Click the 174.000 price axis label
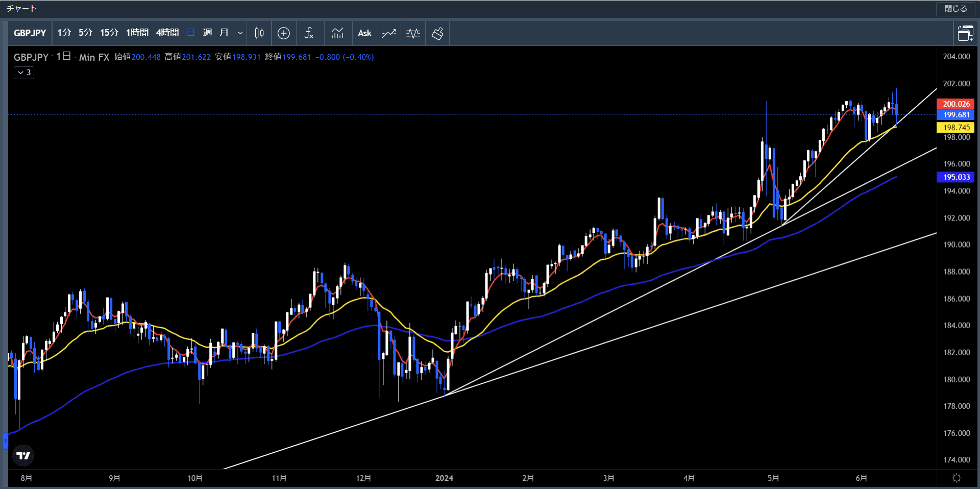This screenshot has width=980, height=489. [x=957, y=460]
